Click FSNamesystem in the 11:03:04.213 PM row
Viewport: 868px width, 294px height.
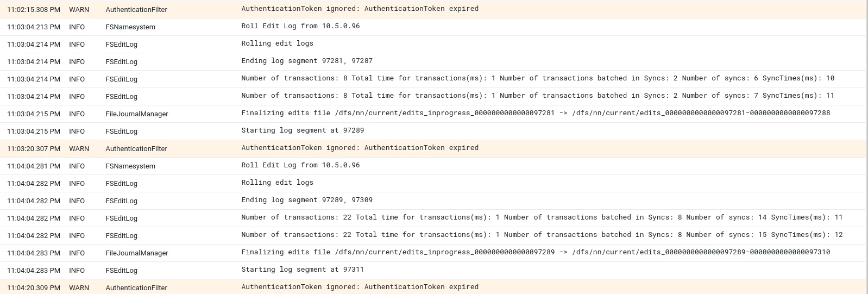(130, 27)
